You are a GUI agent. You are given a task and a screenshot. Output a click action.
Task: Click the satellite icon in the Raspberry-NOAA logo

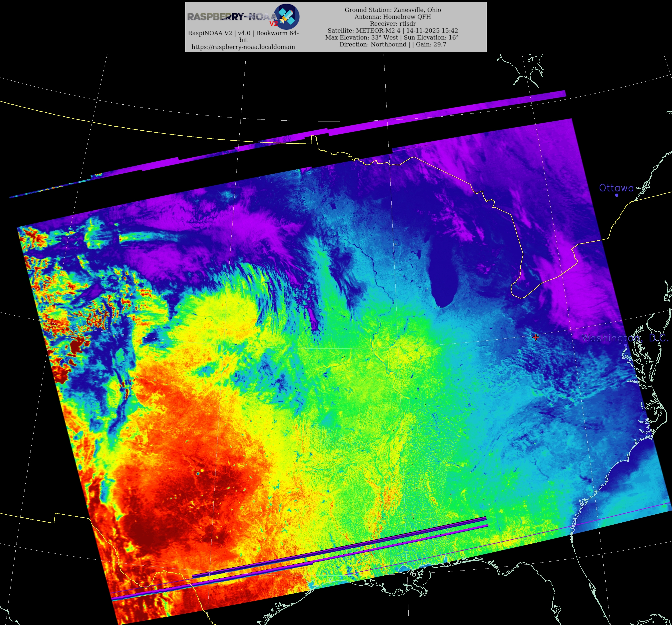287,16
